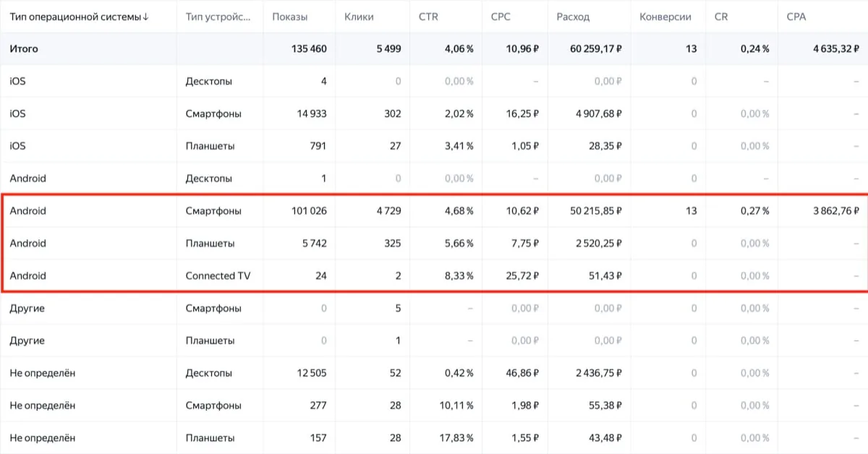
Task: Click undefined tablets impressions 157
Action: 318,438
